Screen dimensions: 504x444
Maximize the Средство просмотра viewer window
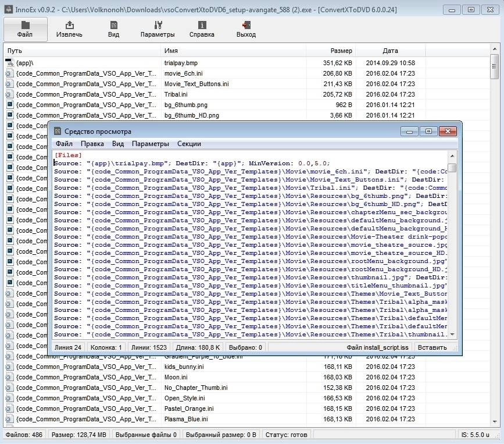pyautogui.click(x=428, y=131)
